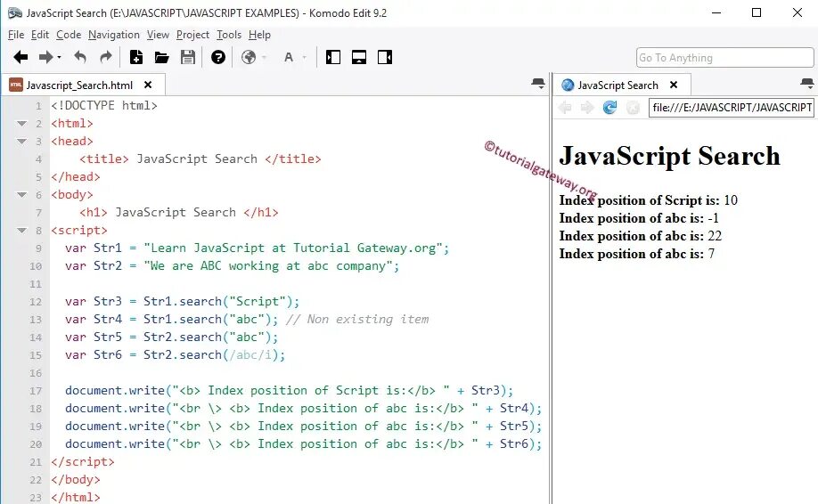Click the Back navigation arrow in toolbar
This screenshot has width=818, height=504.
click(x=20, y=57)
